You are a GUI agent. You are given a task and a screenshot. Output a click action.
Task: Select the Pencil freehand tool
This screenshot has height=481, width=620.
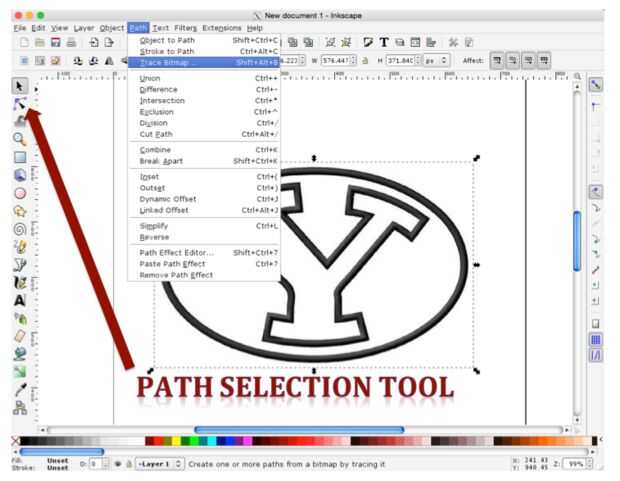pyautogui.click(x=20, y=247)
